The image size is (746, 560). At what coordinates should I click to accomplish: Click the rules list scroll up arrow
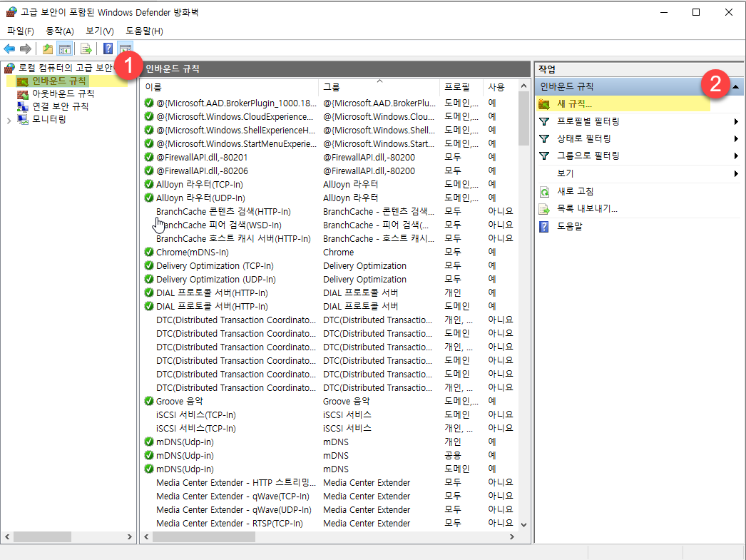coord(523,86)
